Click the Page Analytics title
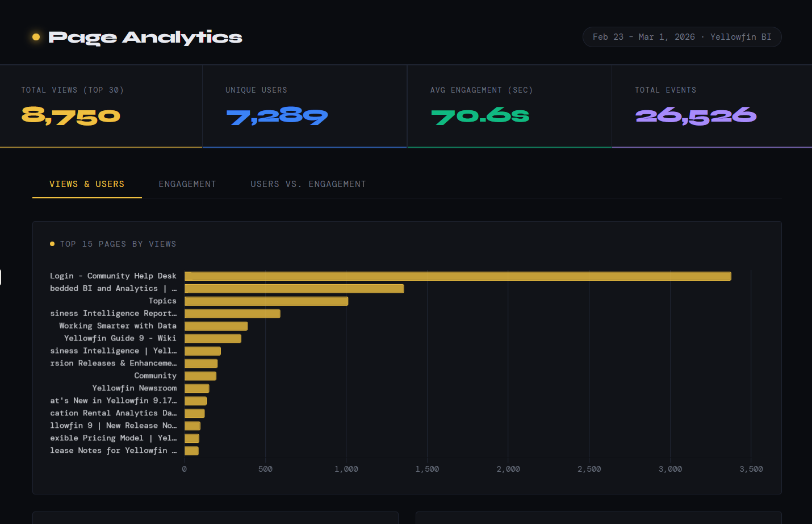812x524 pixels. (145, 37)
